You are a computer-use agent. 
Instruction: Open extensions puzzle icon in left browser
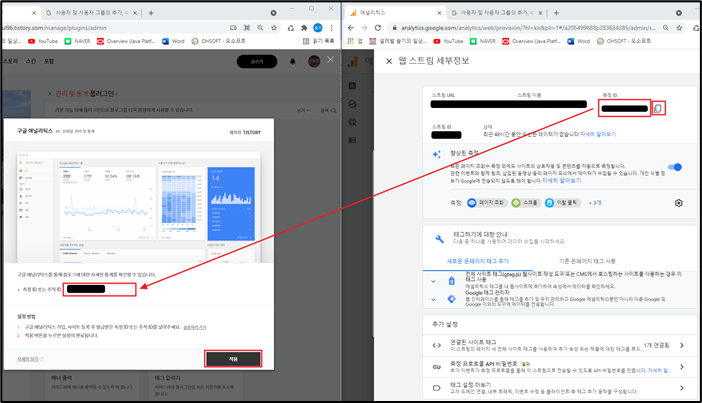[x=304, y=28]
